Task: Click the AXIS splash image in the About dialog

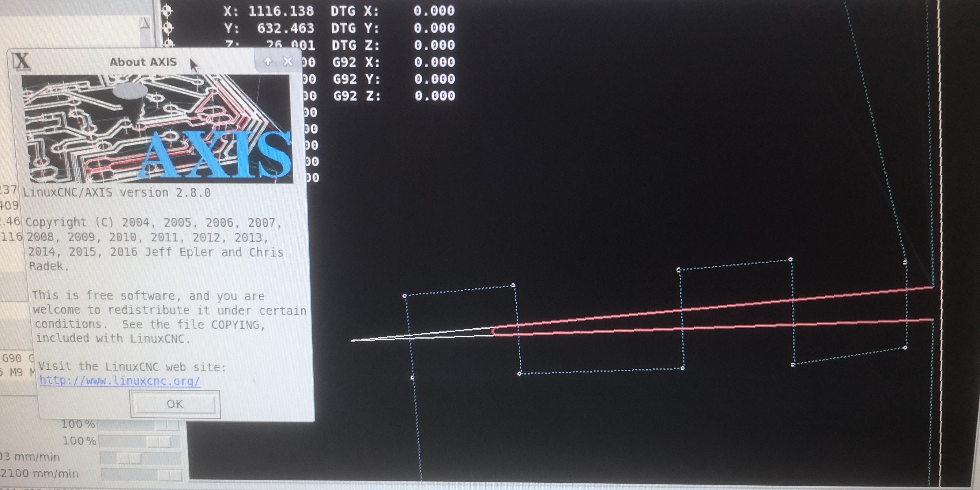Action: coord(157,129)
